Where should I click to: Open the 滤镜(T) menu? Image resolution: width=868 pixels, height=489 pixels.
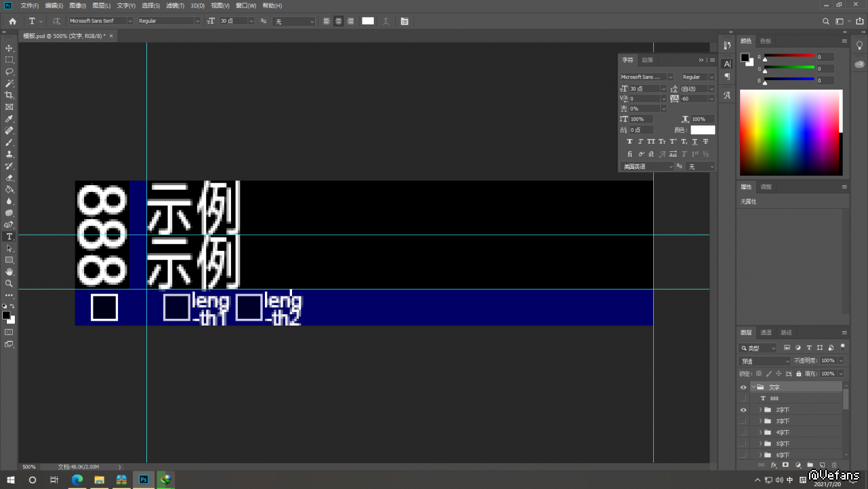(x=175, y=5)
